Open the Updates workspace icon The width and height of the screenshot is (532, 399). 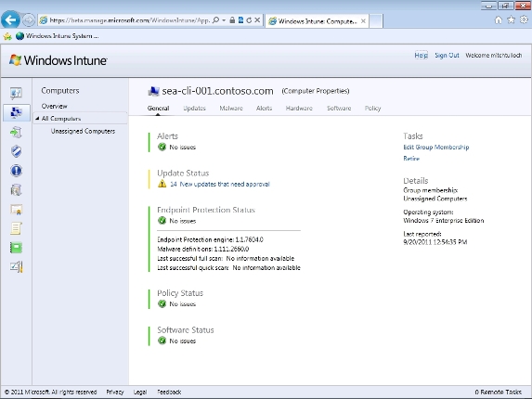pyautogui.click(x=16, y=132)
